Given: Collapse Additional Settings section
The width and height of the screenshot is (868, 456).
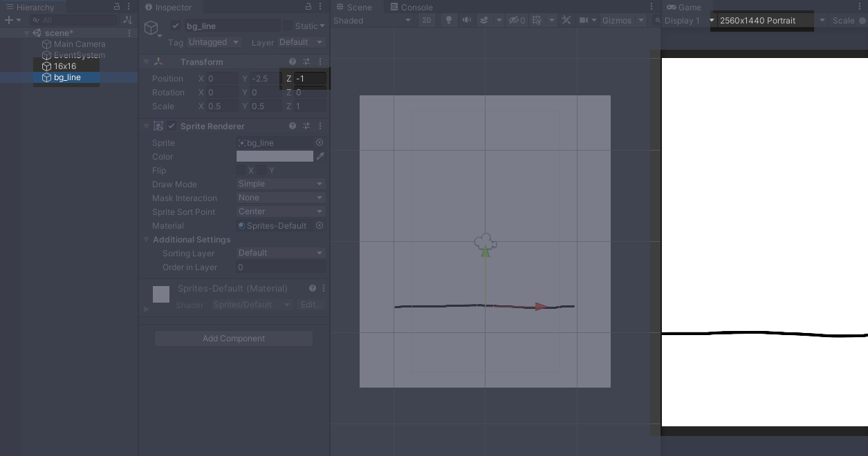Looking at the screenshot, I should point(146,239).
